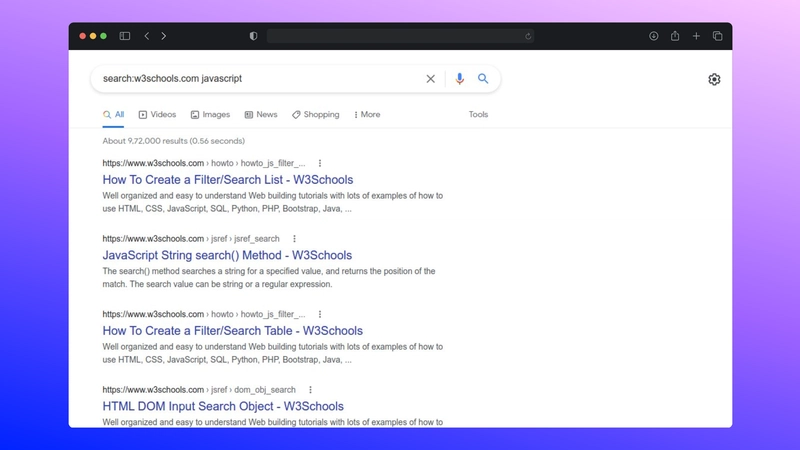Minimize window with yellow button
Screen dimensions: 800x450
click(93, 36)
